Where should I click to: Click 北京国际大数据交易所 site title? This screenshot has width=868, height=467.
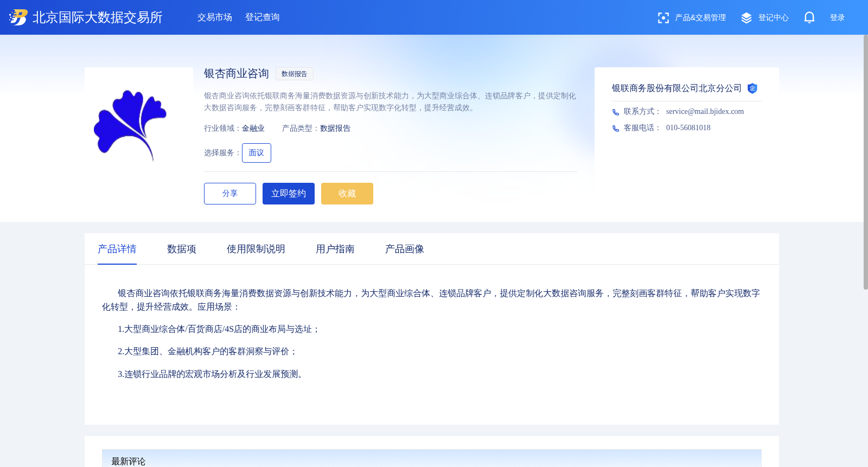pos(98,17)
